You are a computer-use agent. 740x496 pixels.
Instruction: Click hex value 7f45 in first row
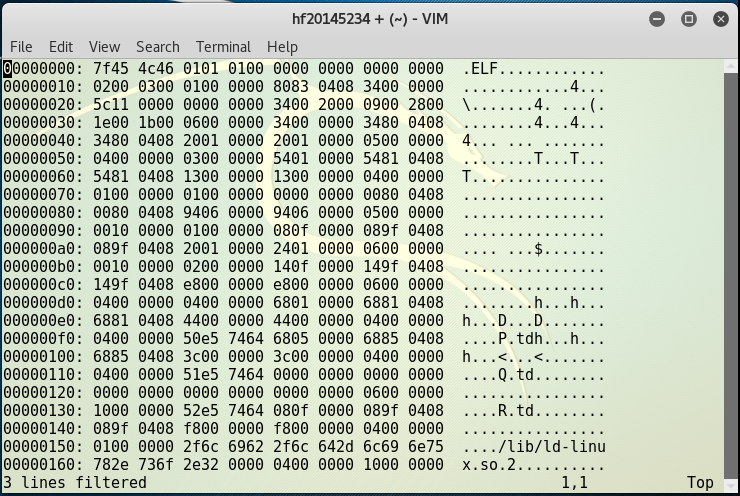coord(110,68)
